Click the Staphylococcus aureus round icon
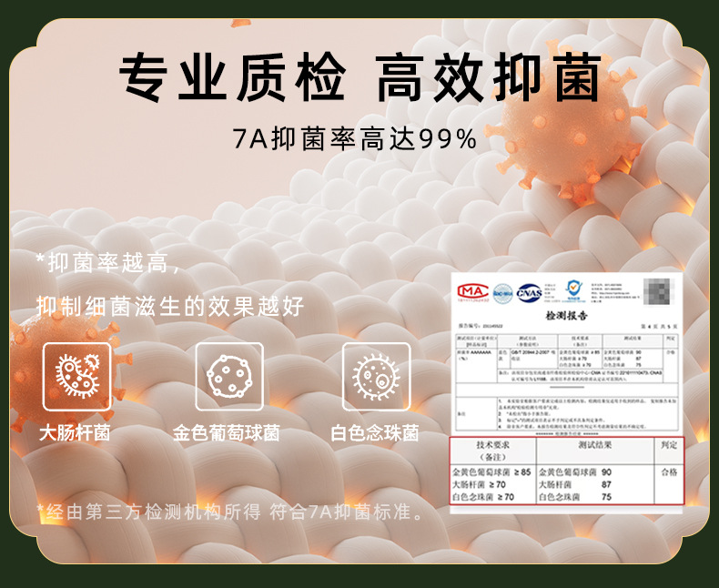Screen dimensions: 719x588 (229, 377)
